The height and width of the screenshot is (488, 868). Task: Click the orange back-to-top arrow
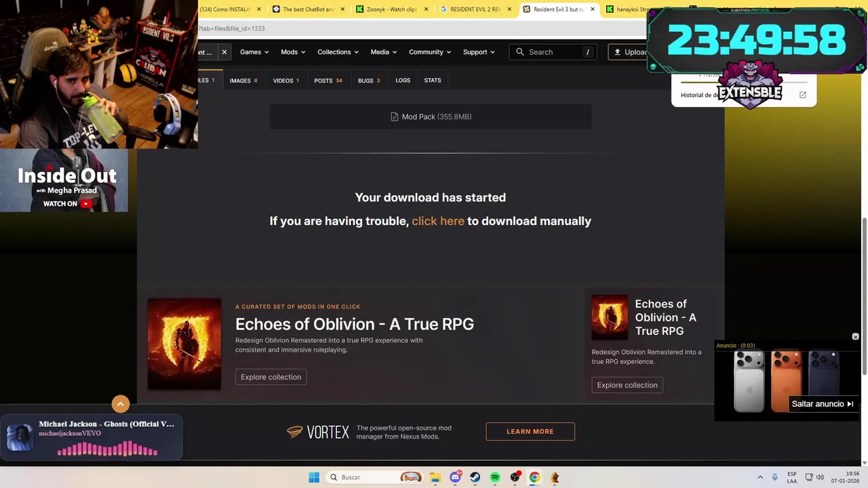[x=121, y=405]
